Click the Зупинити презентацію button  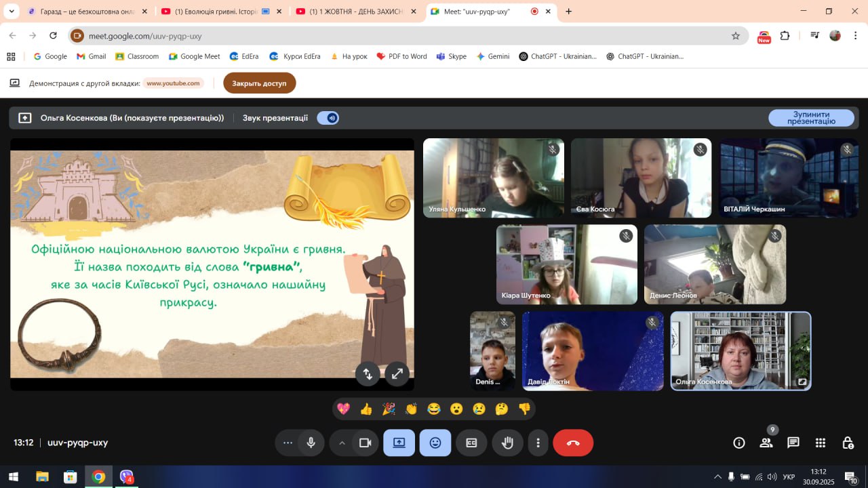pos(811,118)
